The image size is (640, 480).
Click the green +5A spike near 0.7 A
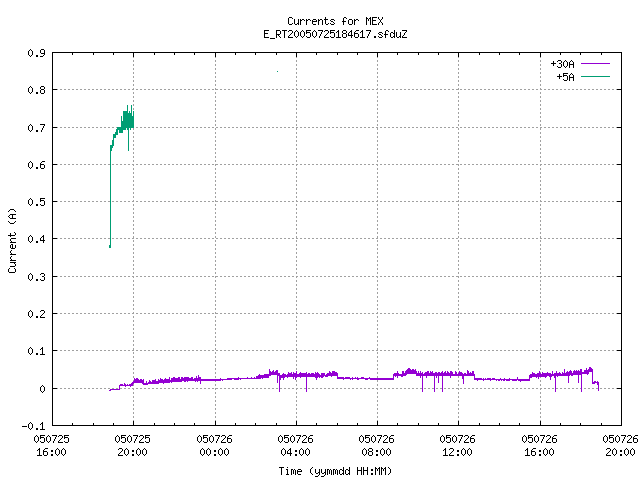click(x=128, y=121)
